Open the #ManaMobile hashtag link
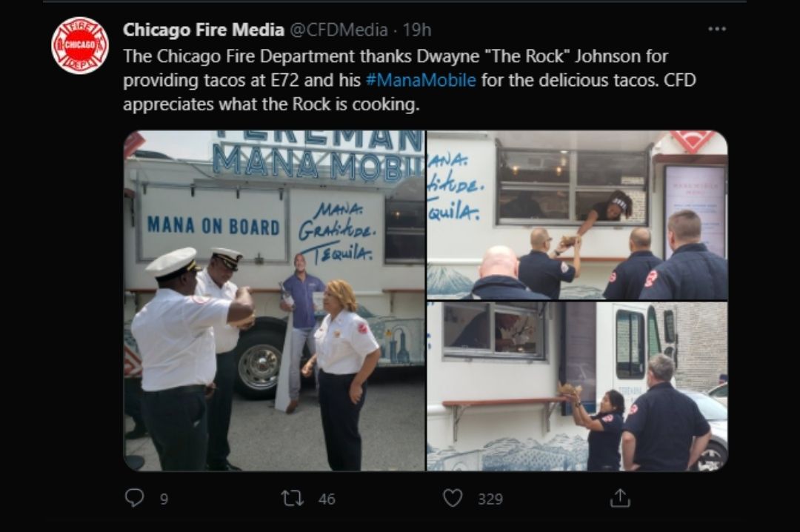 click(421, 80)
